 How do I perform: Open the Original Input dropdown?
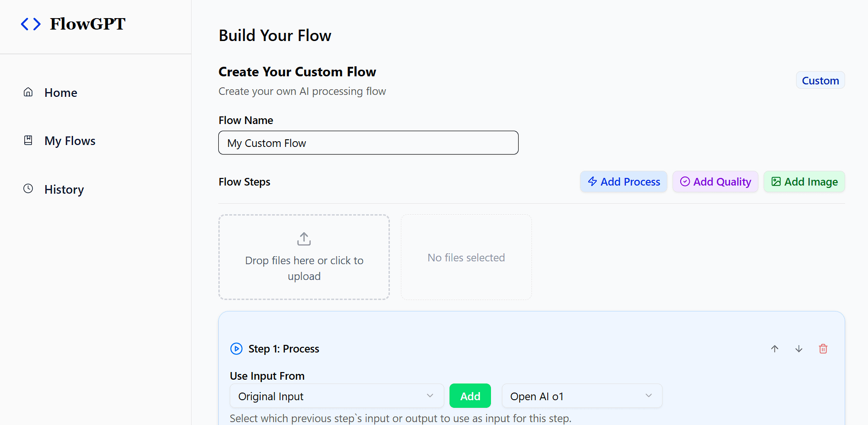point(337,396)
